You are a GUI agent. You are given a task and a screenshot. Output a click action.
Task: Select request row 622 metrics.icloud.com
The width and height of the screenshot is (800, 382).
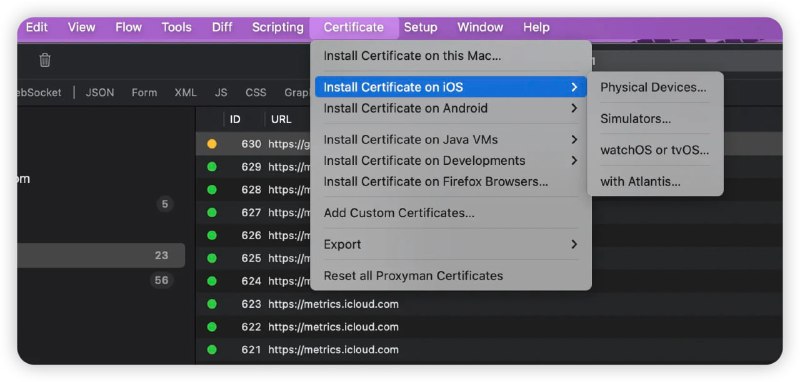click(489, 327)
